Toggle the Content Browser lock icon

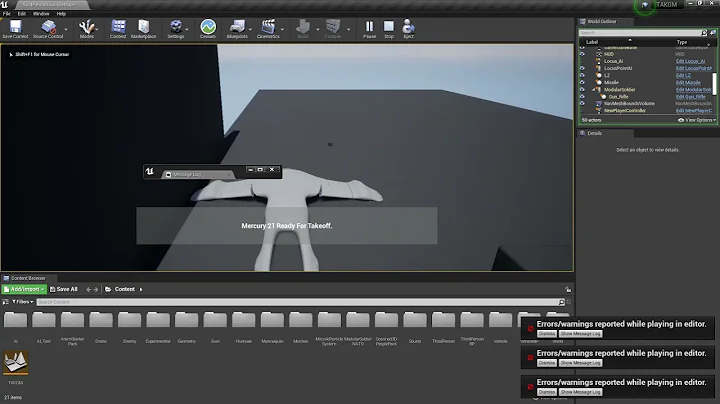point(568,290)
